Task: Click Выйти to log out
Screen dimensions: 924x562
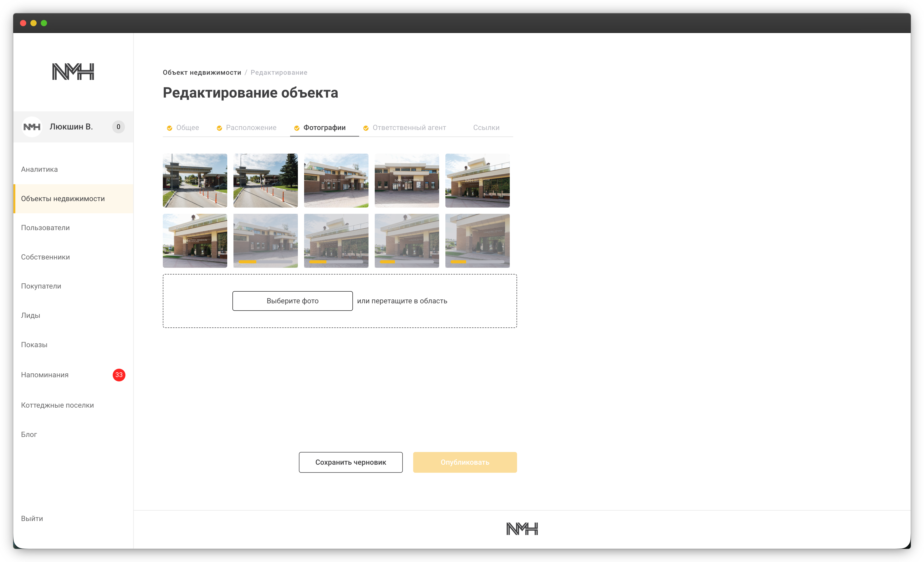Action: click(x=32, y=518)
